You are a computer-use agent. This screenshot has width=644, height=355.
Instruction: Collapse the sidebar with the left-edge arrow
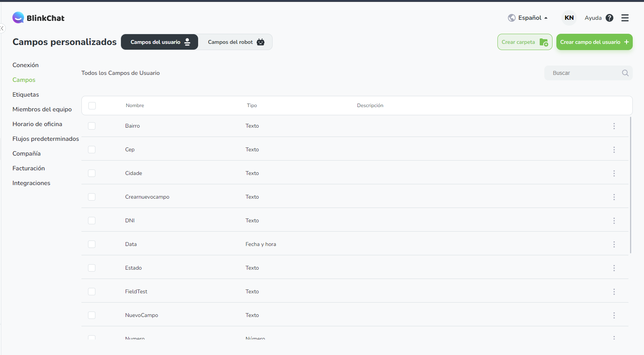2,28
